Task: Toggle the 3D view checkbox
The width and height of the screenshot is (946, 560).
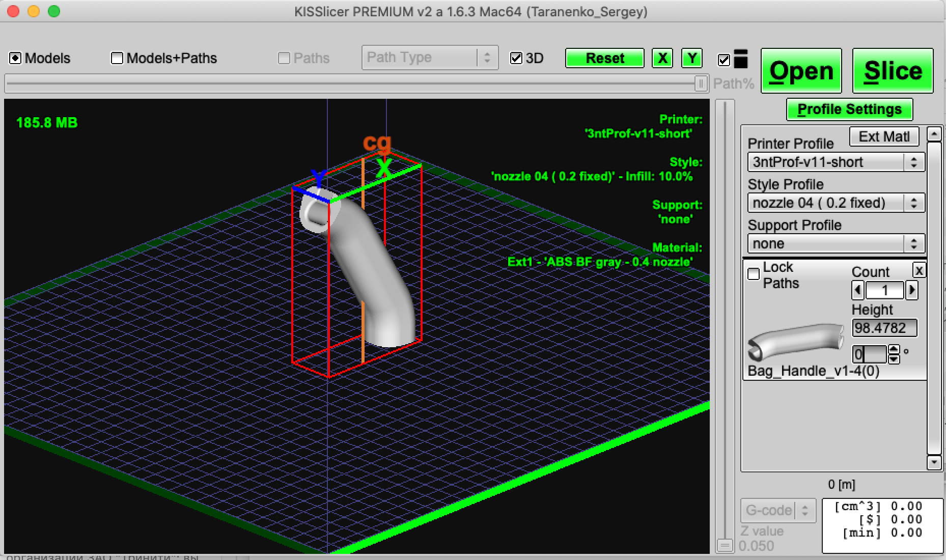Action: [x=516, y=58]
